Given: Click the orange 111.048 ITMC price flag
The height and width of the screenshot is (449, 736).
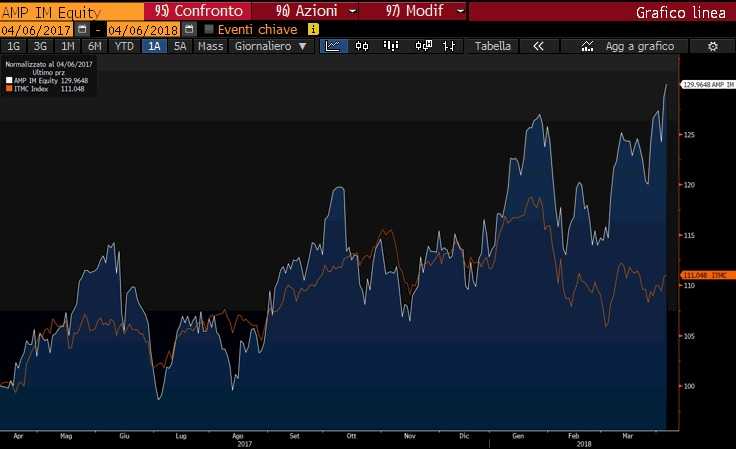Looking at the screenshot, I should click(x=707, y=275).
